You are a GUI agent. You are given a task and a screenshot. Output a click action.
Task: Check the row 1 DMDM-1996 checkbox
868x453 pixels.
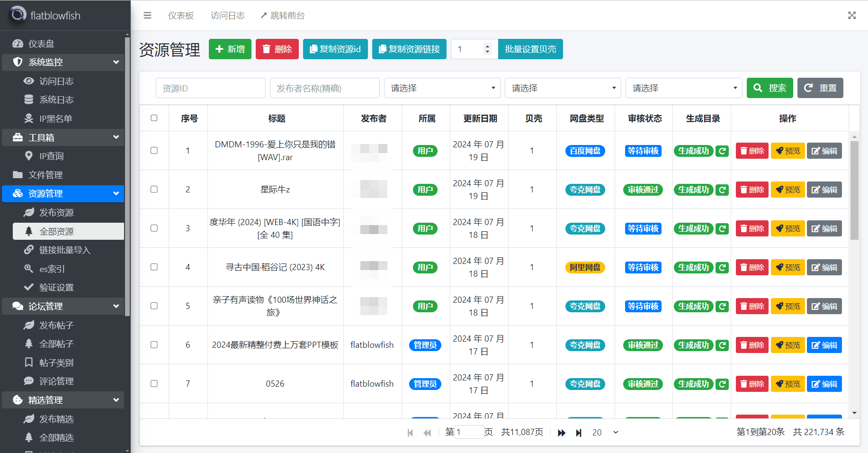click(x=154, y=150)
